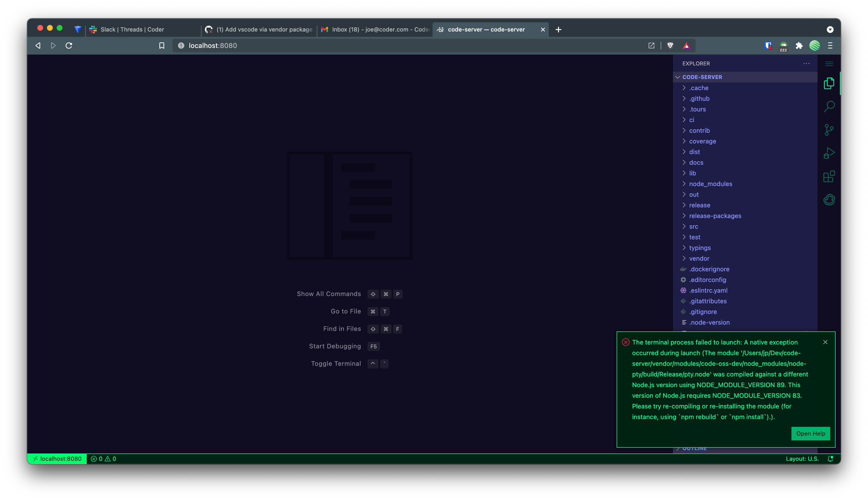This screenshot has height=500, width=868.
Task: Expand the .cache folder
Action: (x=745, y=88)
